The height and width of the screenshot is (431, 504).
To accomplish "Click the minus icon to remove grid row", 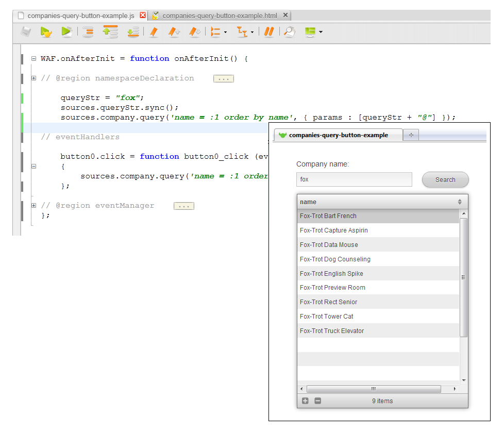I will [x=317, y=401].
